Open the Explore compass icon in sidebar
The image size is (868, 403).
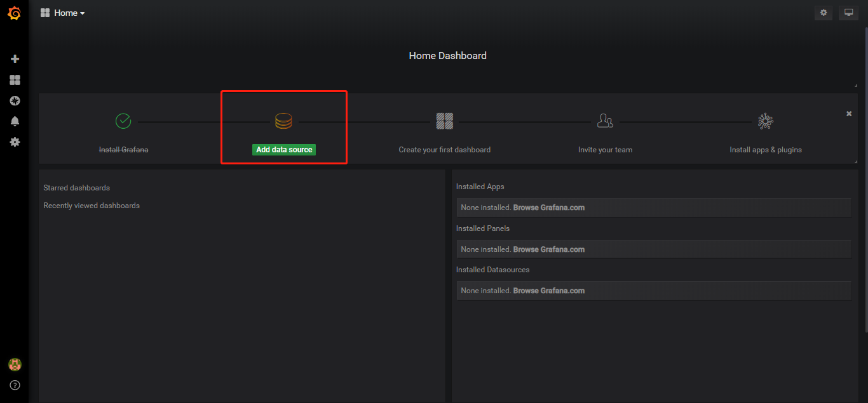point(15,101)
